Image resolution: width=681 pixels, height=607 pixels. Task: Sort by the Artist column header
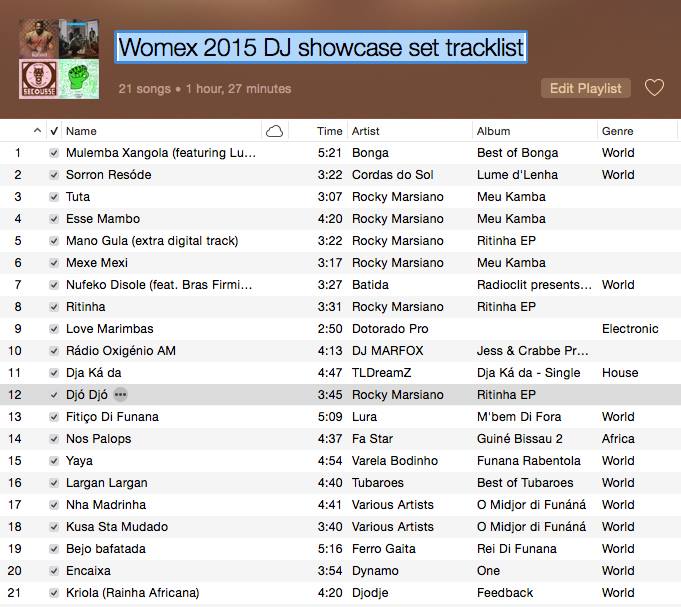coord(365,131)
